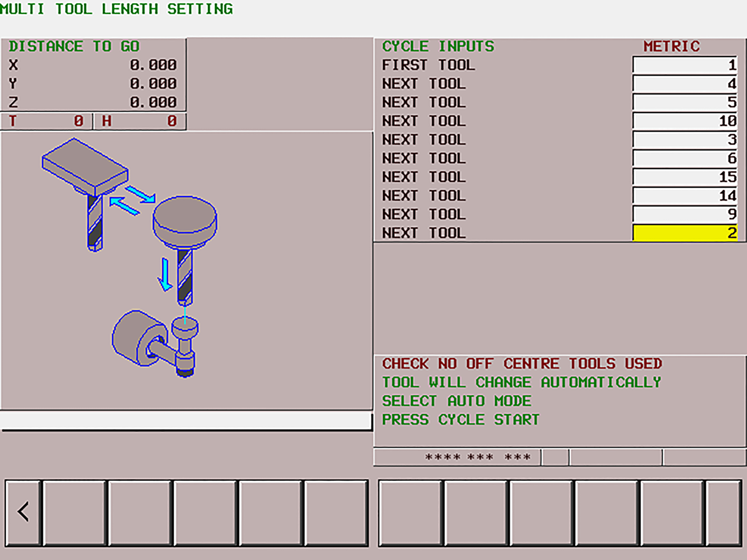Select the NEXT TOOL field containing 3
The image size is (747, 560).
(684, 139)
